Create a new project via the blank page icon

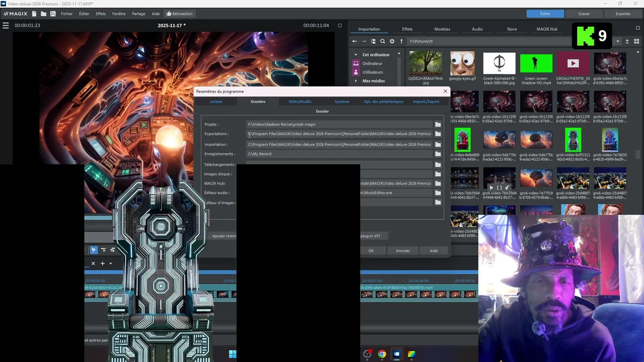point(34,14)
